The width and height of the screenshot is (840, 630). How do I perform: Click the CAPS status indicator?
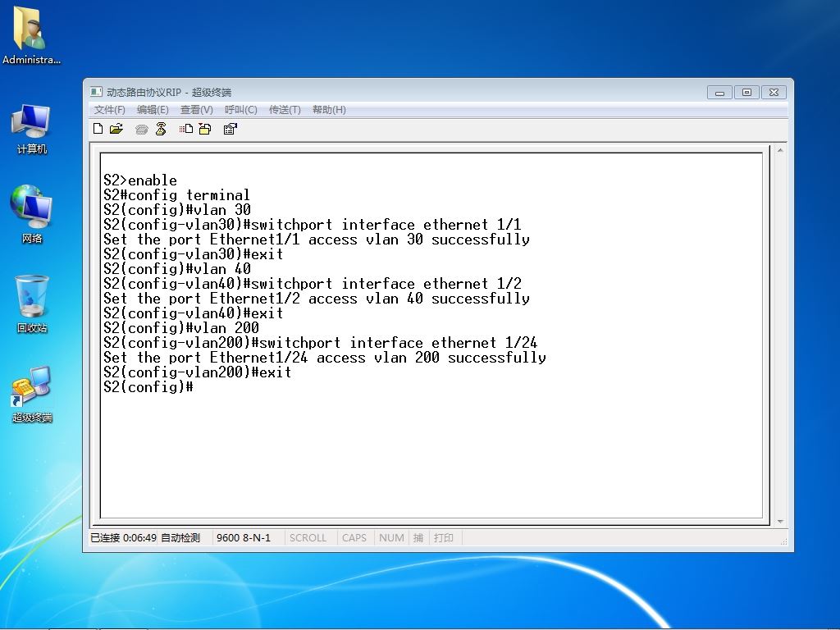tap(354, 538)
